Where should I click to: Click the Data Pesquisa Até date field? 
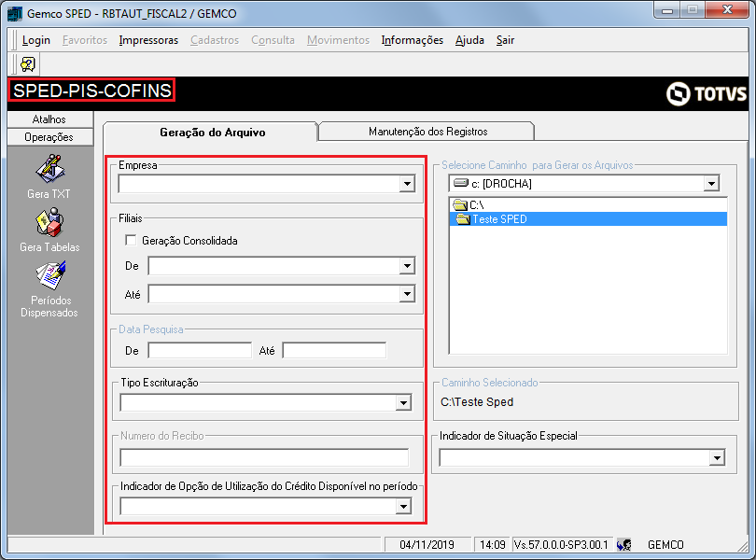(334, 350)
